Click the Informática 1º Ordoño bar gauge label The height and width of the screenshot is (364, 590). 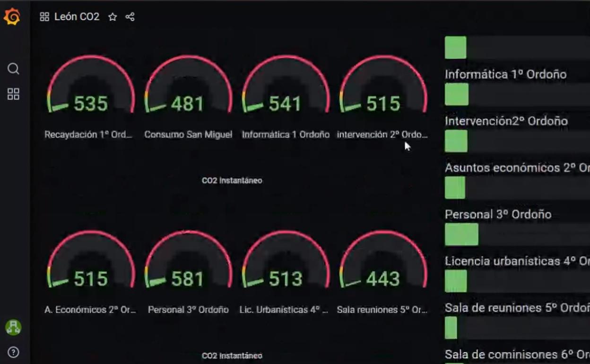[x=505, y=74]
